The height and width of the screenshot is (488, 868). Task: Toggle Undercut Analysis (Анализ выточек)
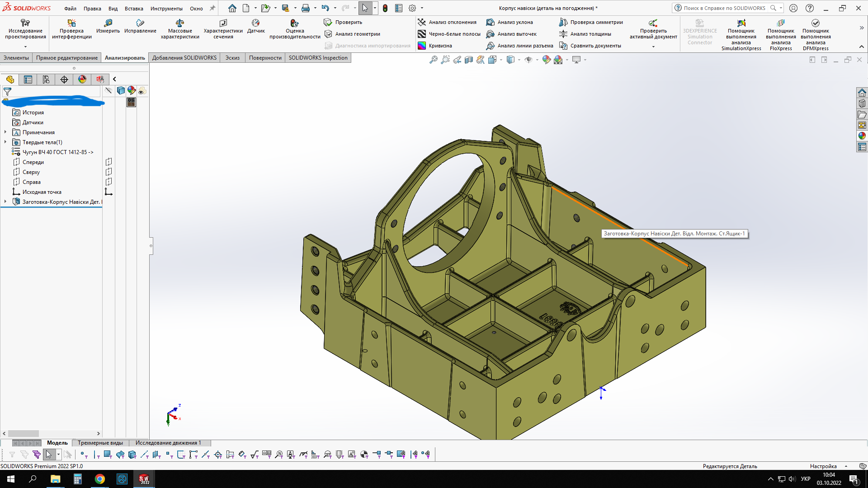click(511, 34)
